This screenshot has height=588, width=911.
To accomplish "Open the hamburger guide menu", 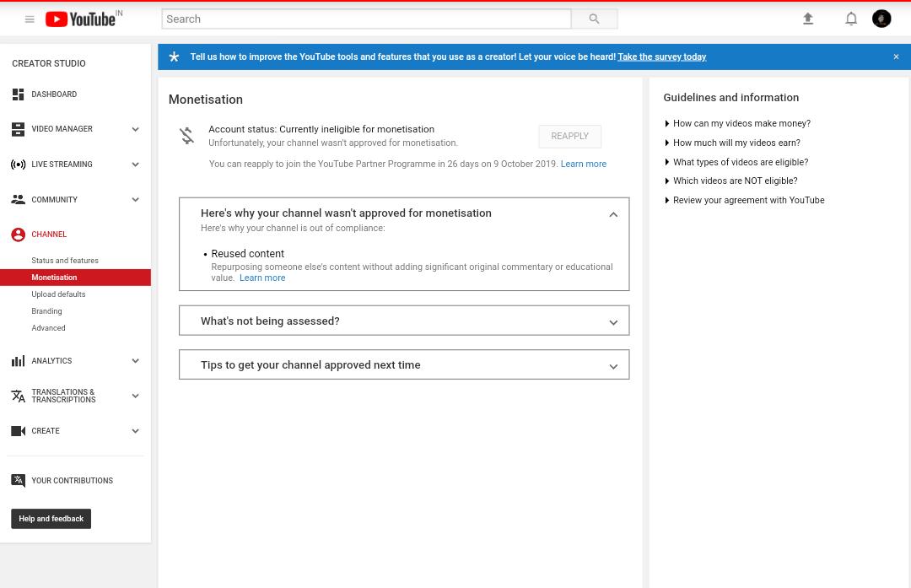I will (x=30, y=19).
